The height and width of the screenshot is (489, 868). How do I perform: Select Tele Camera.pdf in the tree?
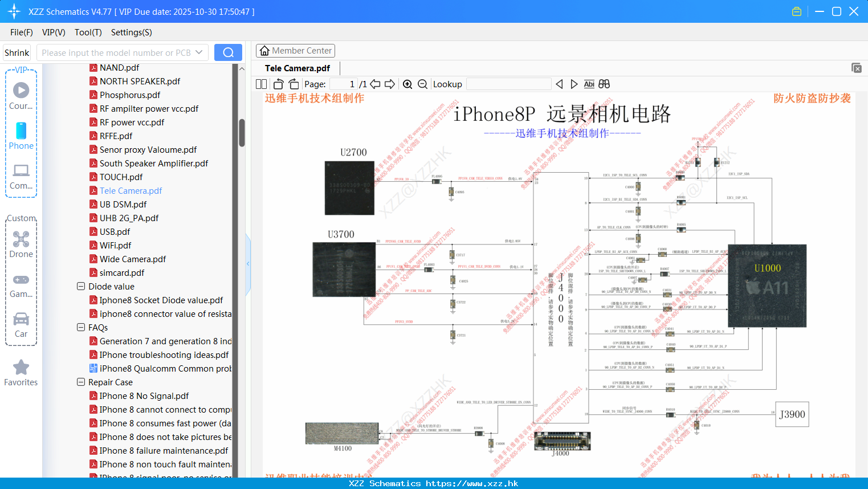(131, 191)
